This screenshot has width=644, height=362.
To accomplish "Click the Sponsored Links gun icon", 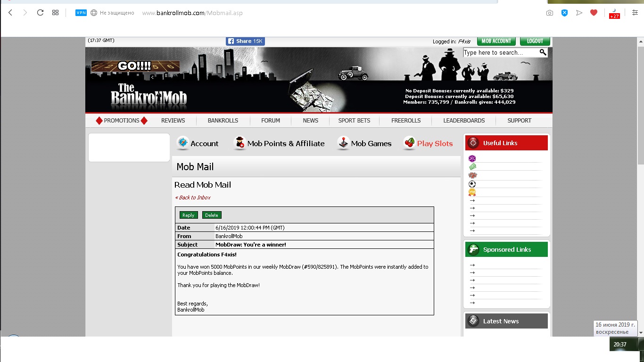I will point(474,249).
